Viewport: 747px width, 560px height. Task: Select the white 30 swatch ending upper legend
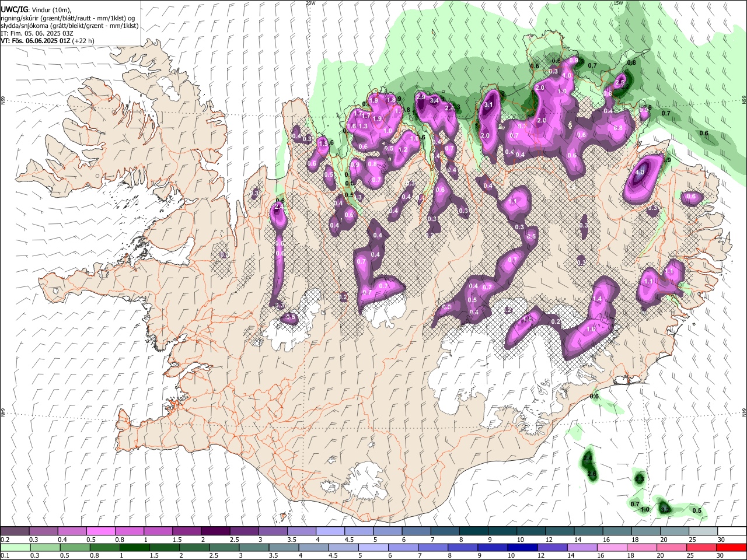coord(732,531)
